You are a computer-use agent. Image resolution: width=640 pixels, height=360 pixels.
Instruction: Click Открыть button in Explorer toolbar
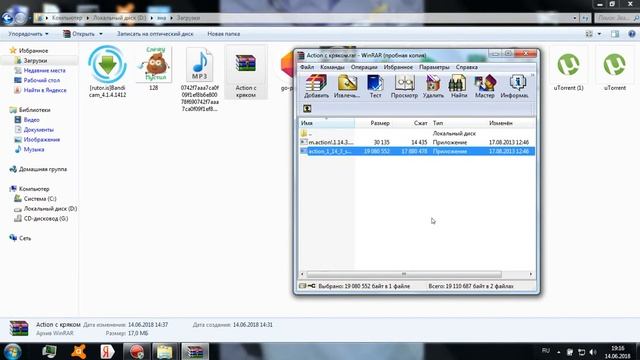tap(79, 34)
